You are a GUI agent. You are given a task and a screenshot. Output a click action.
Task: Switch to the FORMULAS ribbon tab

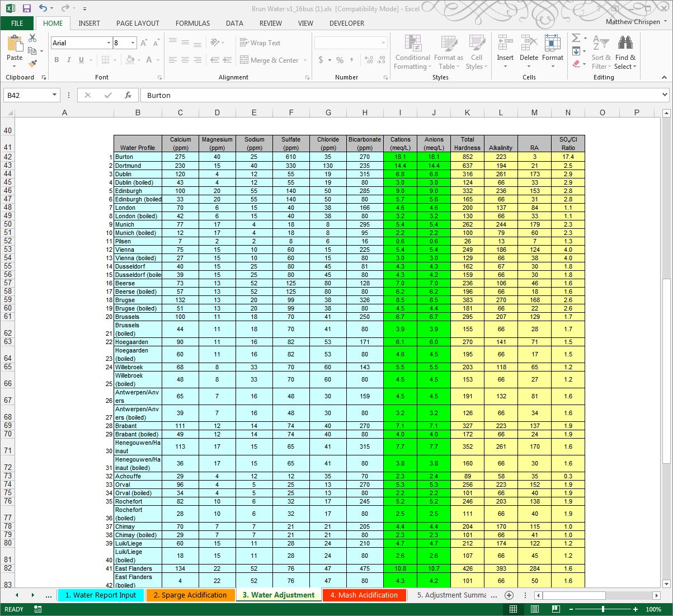[x=192, y=23]
